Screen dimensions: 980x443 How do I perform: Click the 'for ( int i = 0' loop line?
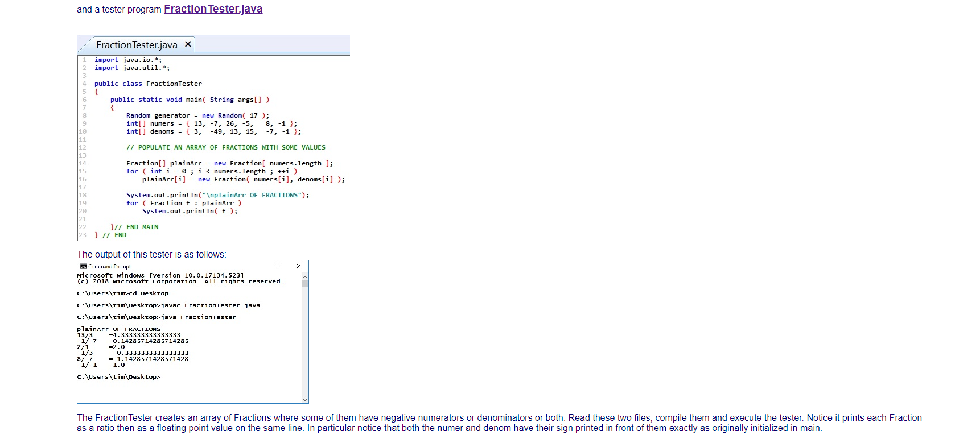pyautogui.click(x=212, y=171)
